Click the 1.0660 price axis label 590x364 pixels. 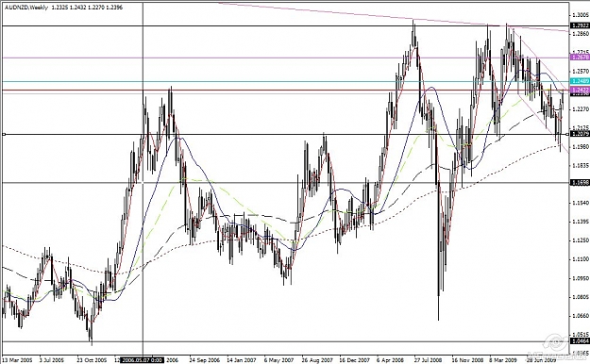(581, 316)
